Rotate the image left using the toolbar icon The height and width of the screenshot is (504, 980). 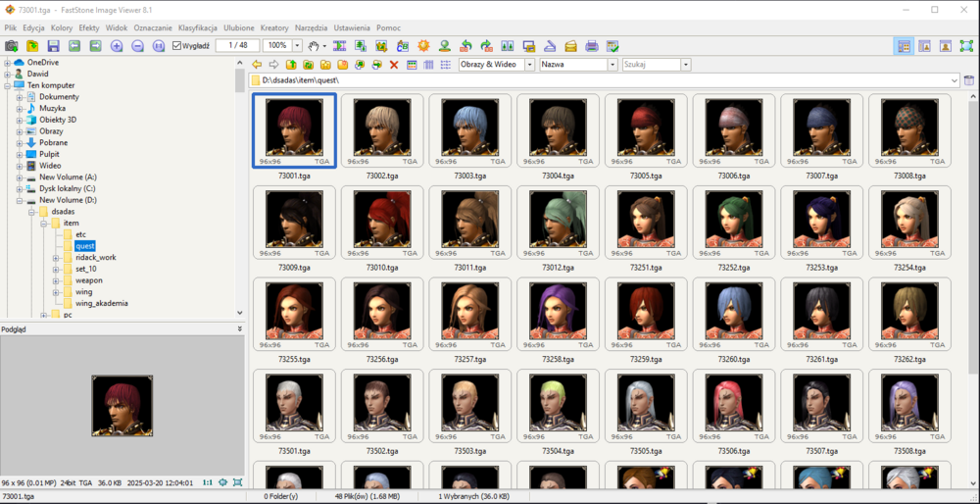coord(465,46)
